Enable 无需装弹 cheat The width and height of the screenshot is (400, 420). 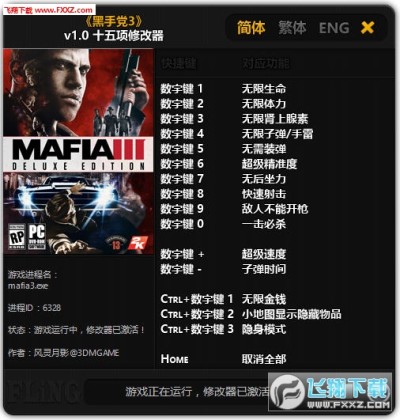[x=264, y=149]
